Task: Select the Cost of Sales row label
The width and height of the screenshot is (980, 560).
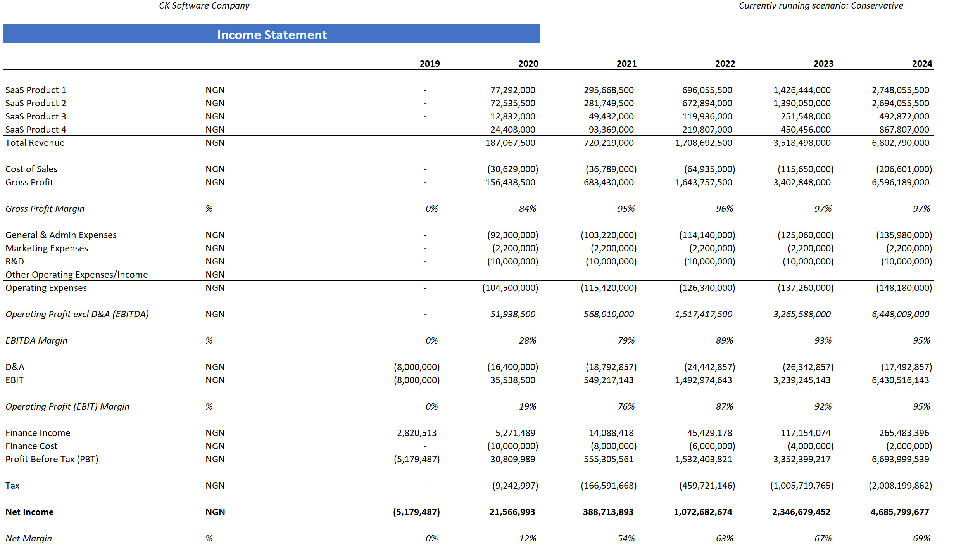Action: pos(31,169)
